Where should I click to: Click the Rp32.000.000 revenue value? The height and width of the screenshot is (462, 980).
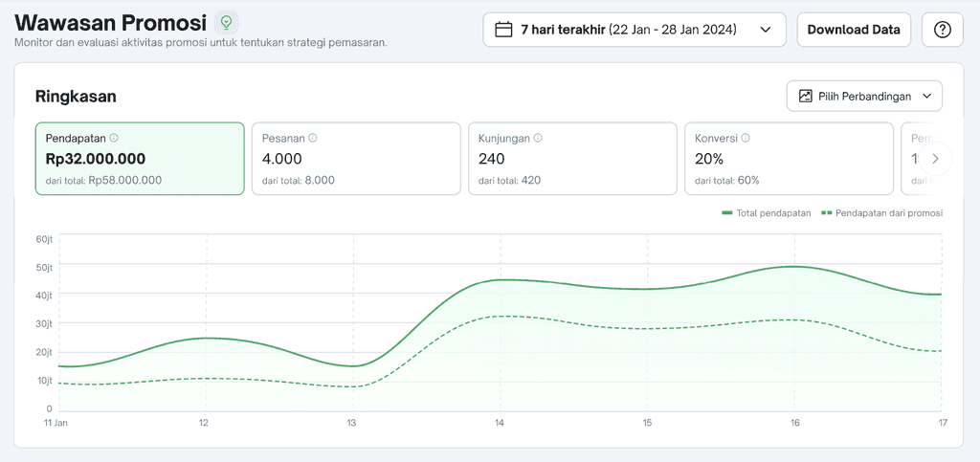pyautogui.click(x=96, y=159)
